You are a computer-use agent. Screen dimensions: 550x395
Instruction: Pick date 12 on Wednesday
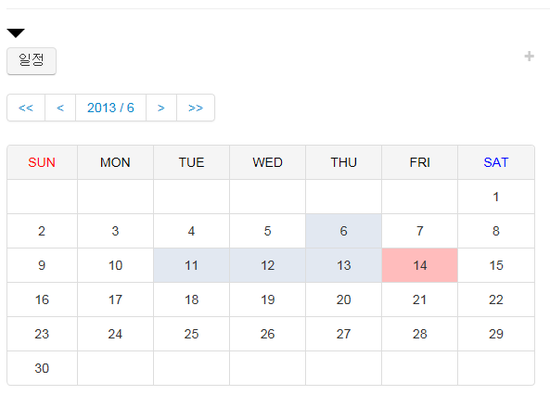coord(267,265)
